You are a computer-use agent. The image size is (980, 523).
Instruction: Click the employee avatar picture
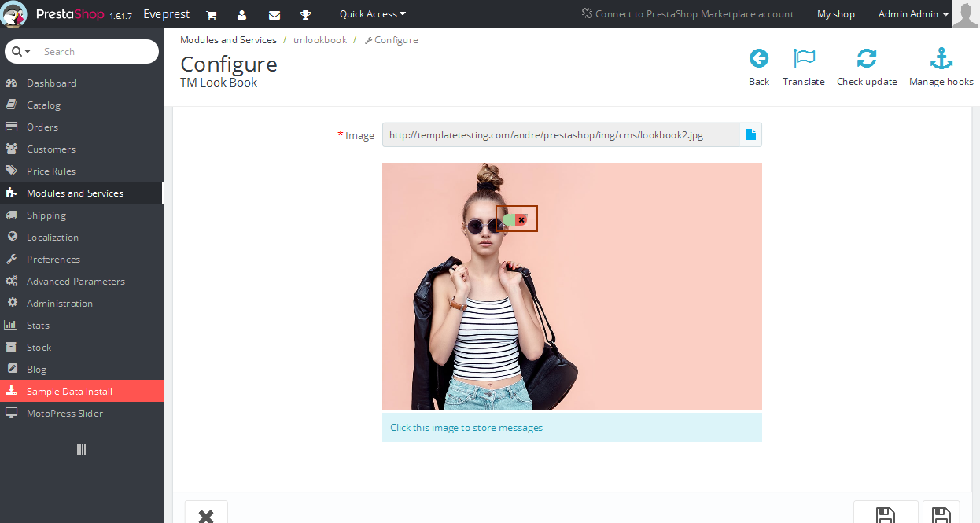pyautogui.click(x=966, y=14)
